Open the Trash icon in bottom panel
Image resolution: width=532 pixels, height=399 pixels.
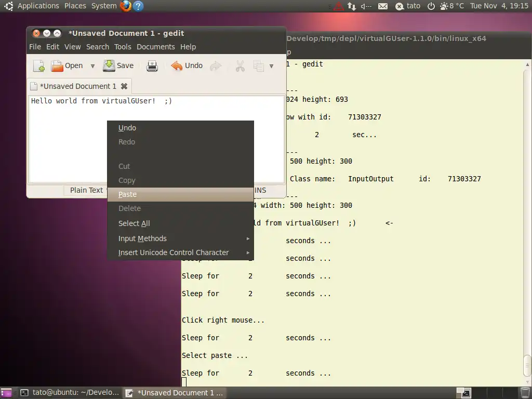click(x=525, y=393)
